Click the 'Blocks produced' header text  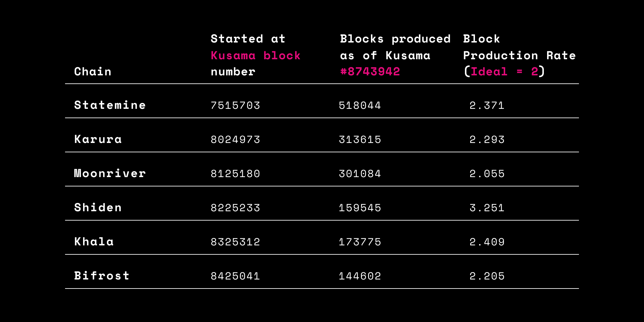(x=395, y=39)
